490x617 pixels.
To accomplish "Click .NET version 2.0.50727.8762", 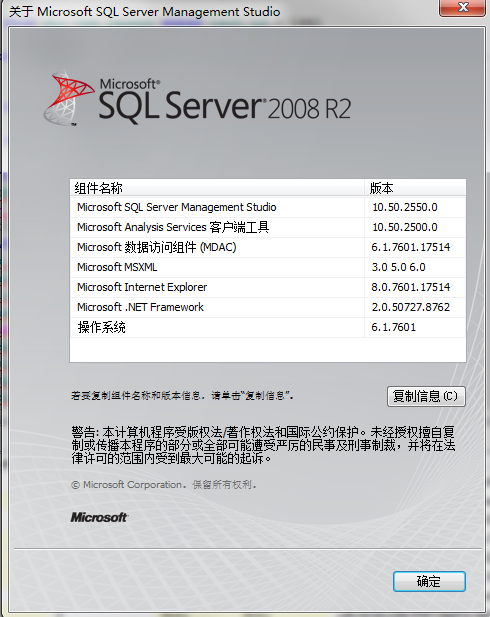I will (410, 307).
